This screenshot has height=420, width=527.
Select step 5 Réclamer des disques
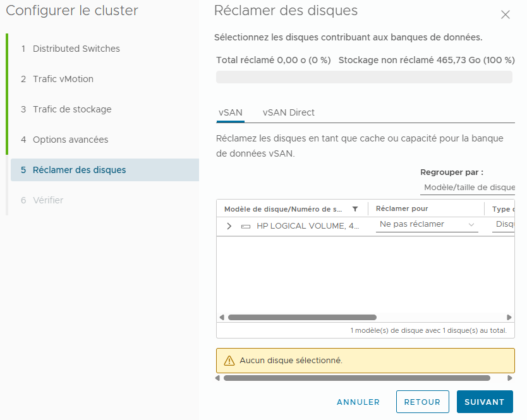point(105,170)
